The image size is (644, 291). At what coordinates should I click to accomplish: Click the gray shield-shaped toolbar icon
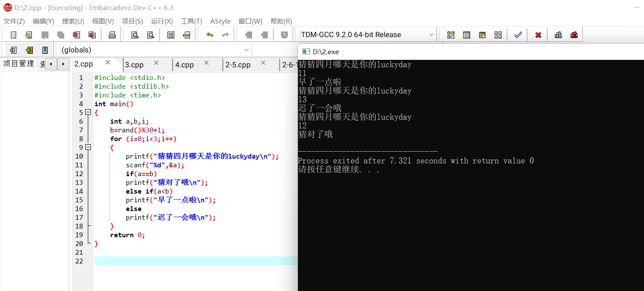[284, 35]
